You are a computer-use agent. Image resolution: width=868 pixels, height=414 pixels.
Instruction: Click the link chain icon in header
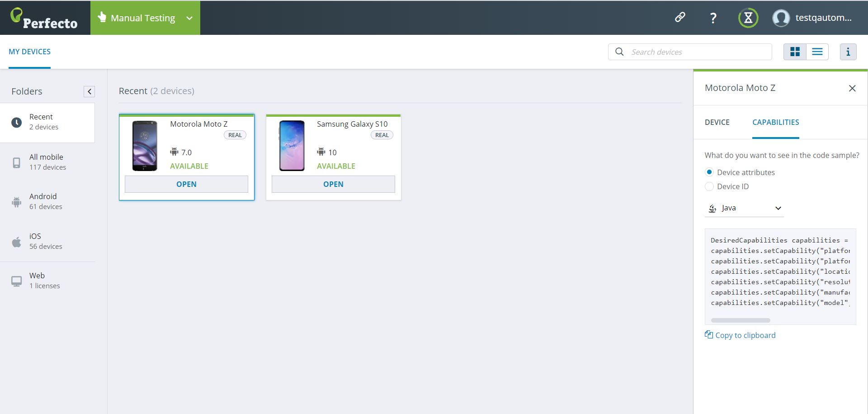point(680,17)
